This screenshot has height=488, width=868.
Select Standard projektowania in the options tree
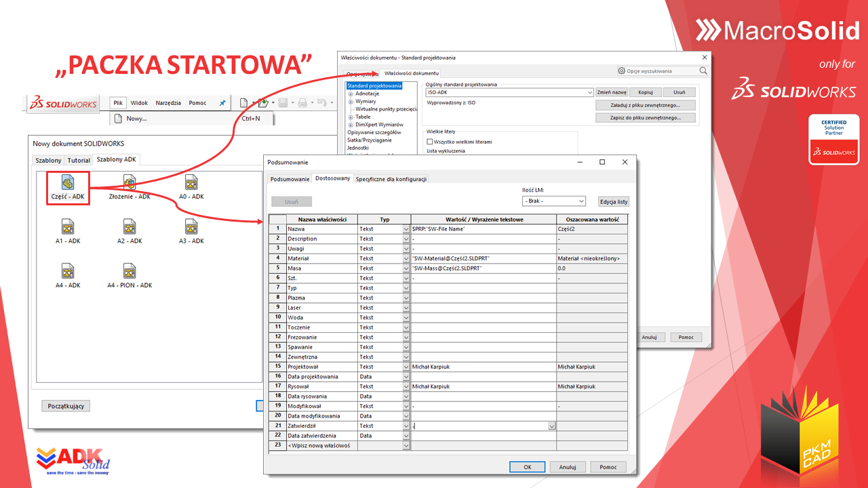click(x=374, y=86)
